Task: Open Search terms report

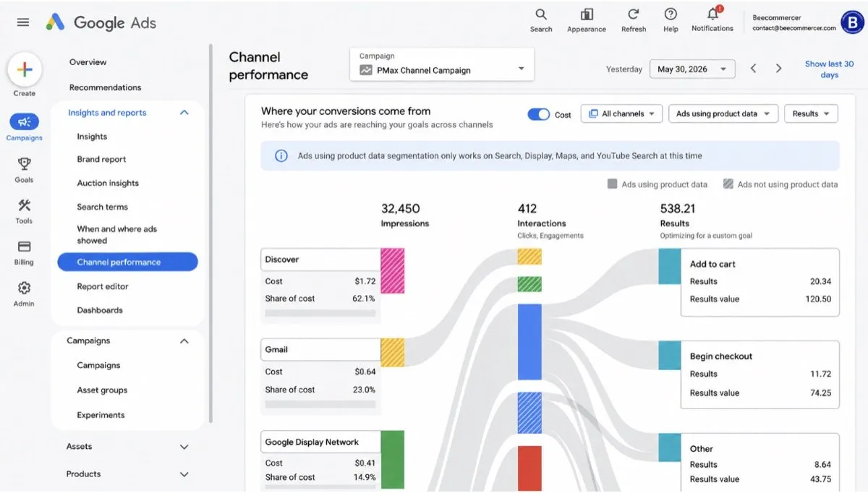Action: (102, 207)
